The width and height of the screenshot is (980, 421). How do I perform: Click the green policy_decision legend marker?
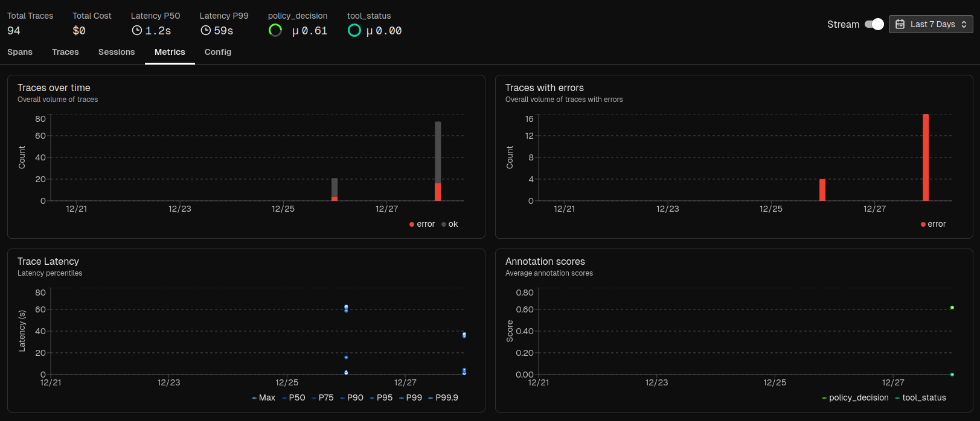coord(824,398)
